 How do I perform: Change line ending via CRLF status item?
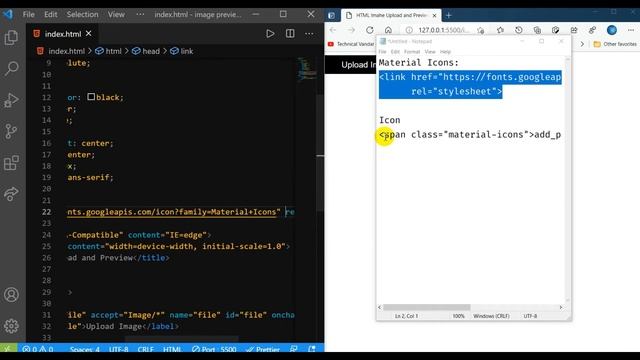click(146, 349)
